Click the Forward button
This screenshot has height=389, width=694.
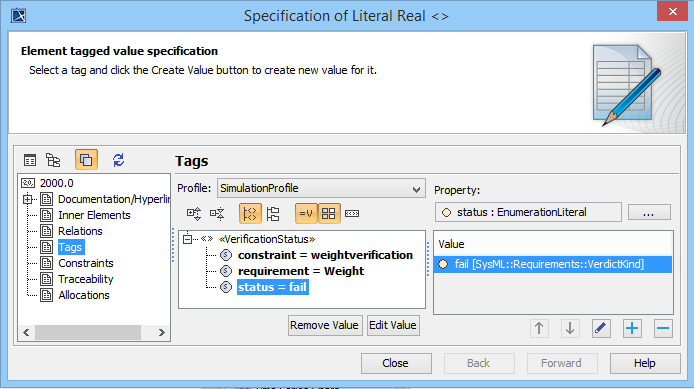(x=562, y=363)
